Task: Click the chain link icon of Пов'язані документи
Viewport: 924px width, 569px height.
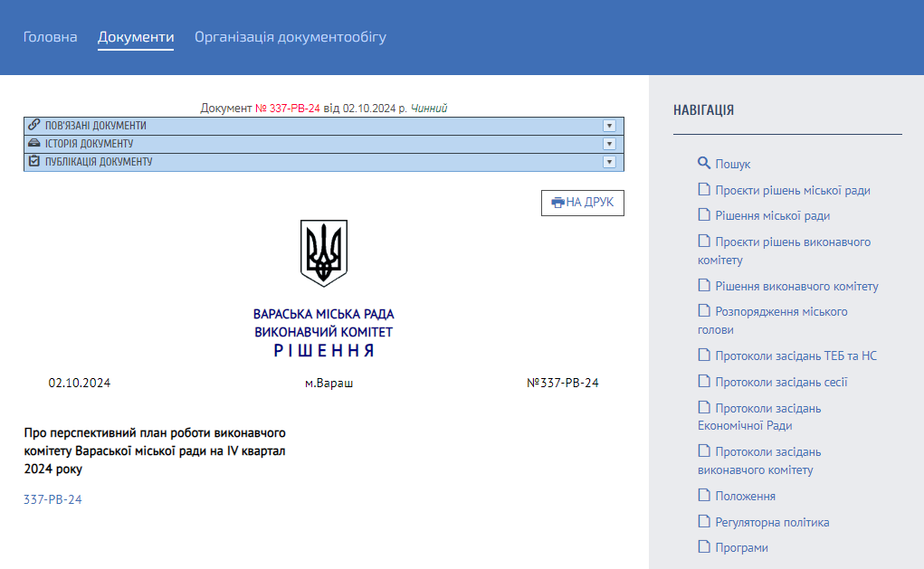Action: (34, 125)
